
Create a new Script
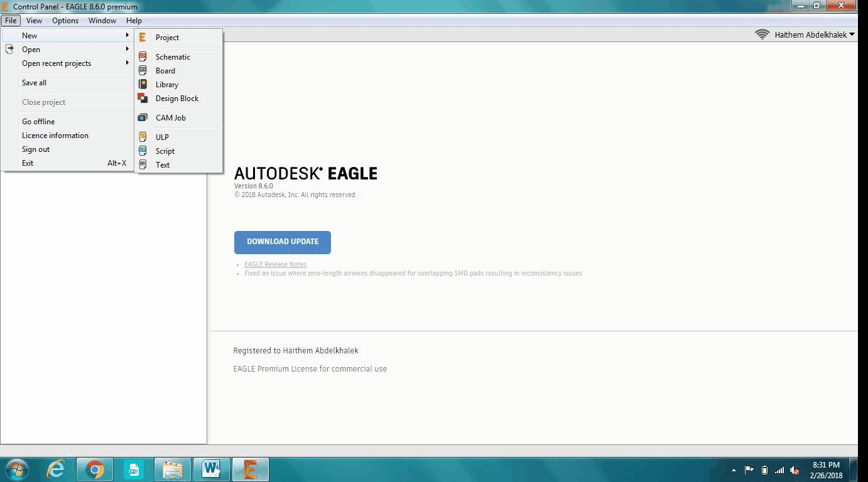click(x=178, y=151)
